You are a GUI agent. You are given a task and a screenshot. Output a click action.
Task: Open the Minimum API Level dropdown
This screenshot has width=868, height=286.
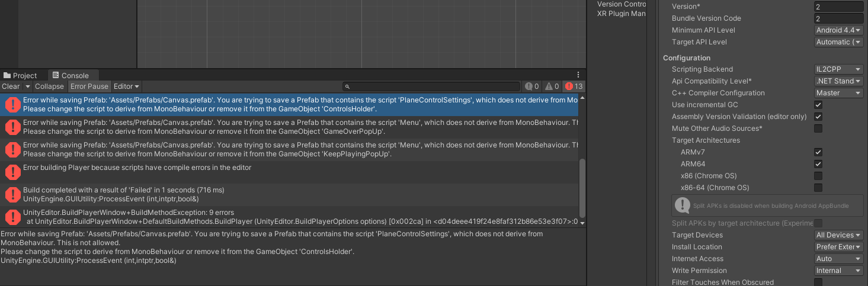click(839, 30)
